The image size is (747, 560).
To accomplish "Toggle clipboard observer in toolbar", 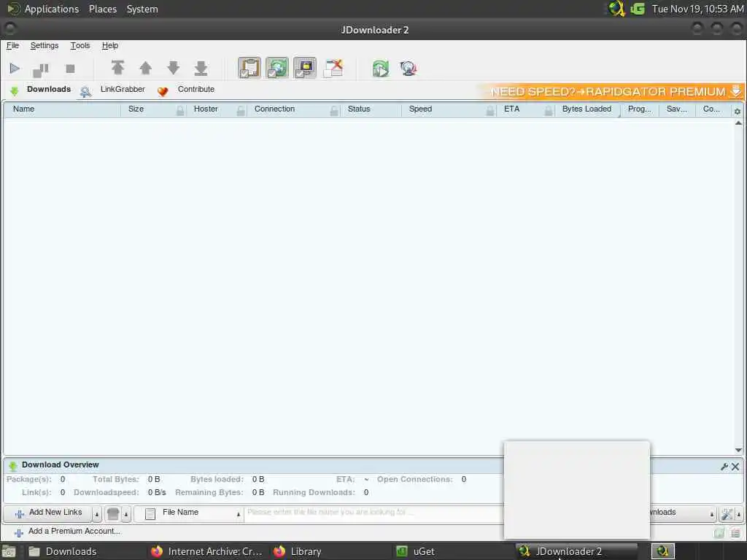I will pos(249,68).
